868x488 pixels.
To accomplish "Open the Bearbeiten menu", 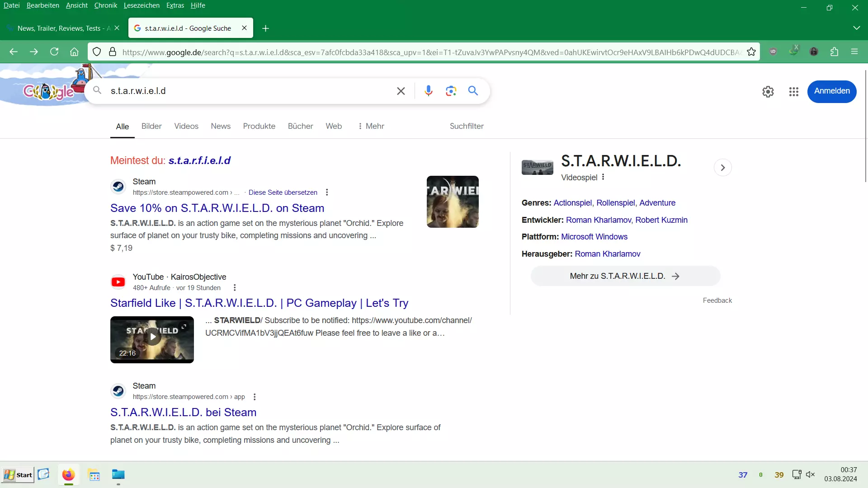I will pos(43,5).
